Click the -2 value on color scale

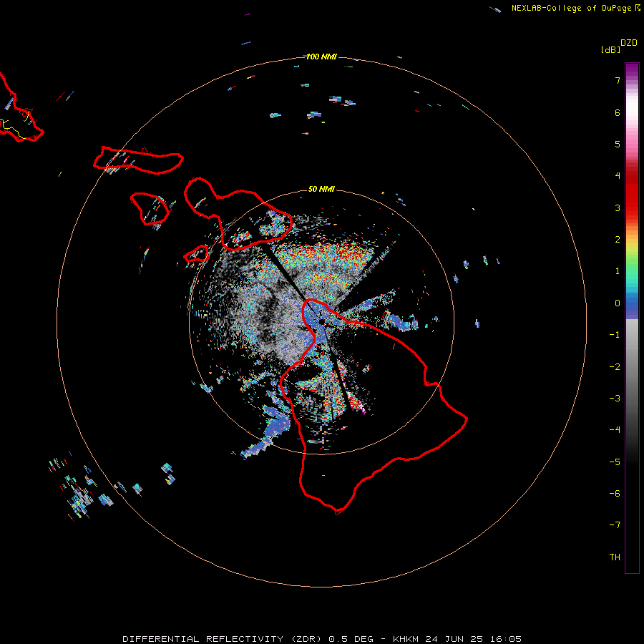615,367
